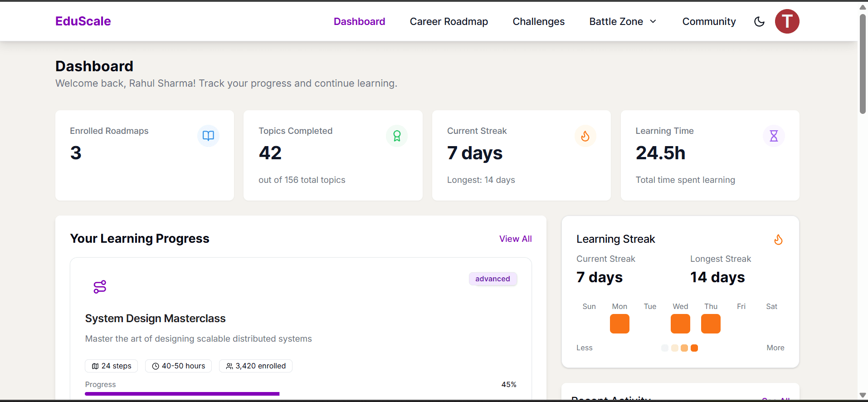
Task: Open the user avatar T menu
Action: [787, 21]
